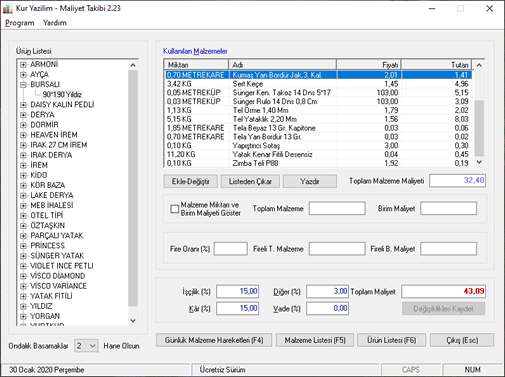The height and width of the screenshot is (377, 505).
Task: Open the Program menu
Action: click(20, 23)
